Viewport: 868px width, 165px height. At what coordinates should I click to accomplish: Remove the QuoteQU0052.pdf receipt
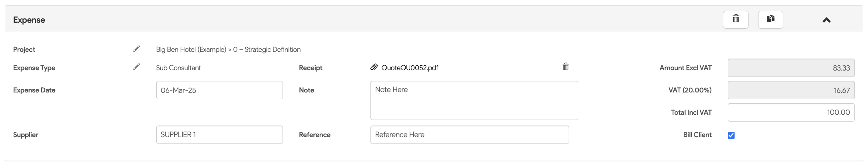pos(565,67)
